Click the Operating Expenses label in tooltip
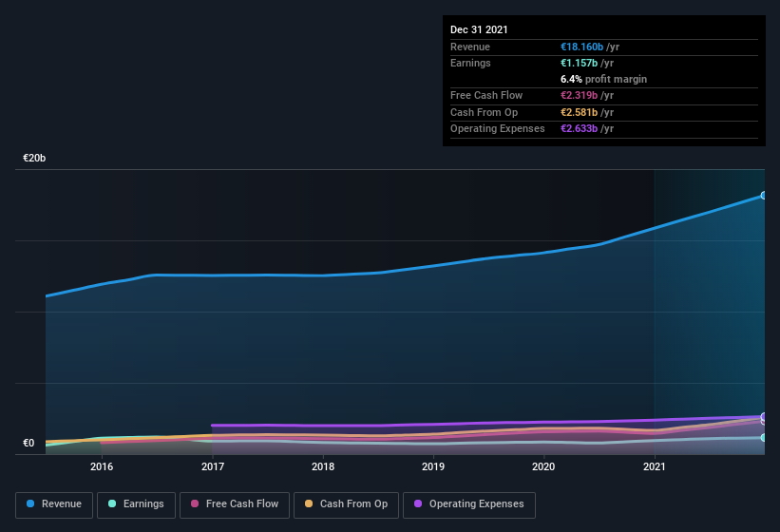 pos(498,128)
